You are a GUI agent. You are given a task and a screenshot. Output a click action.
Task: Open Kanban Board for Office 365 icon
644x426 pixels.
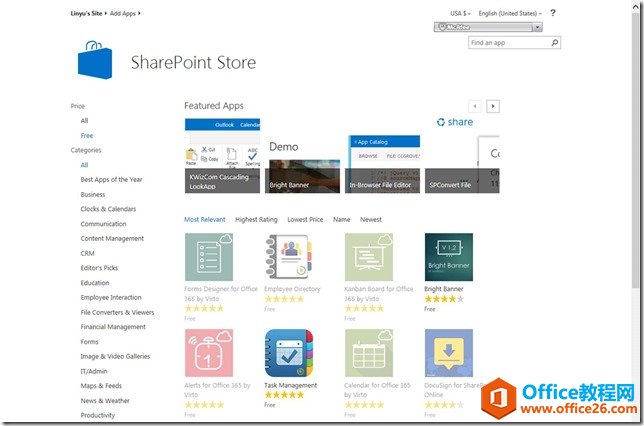point(368,257)
